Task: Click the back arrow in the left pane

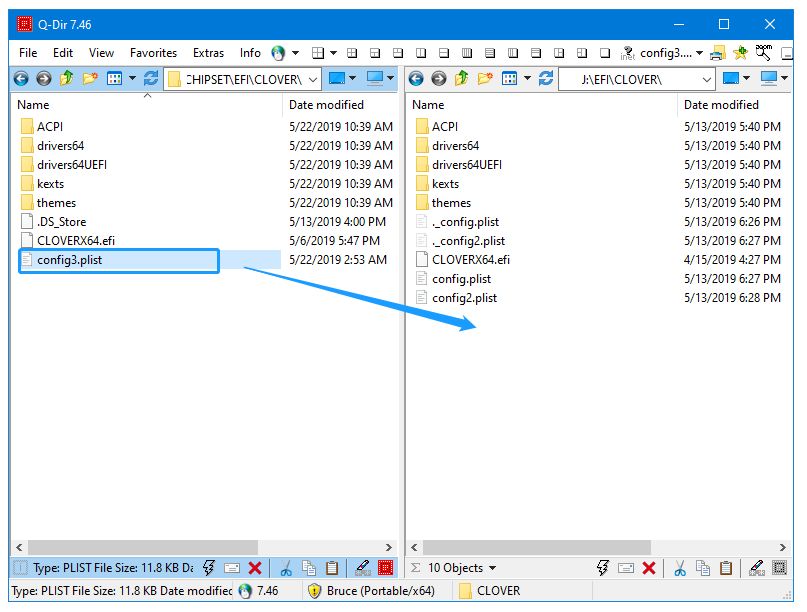Action: click(x=20, y=78)
